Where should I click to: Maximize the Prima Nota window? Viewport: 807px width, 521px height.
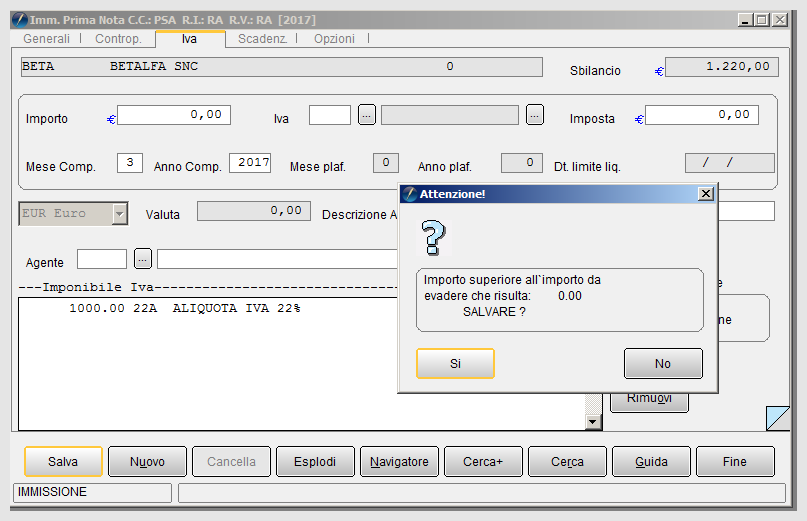click(762, 20)
